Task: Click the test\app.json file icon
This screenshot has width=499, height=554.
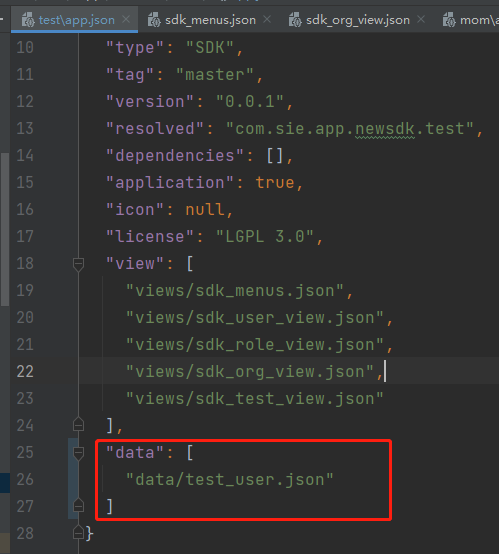Action: click(28, 20)
